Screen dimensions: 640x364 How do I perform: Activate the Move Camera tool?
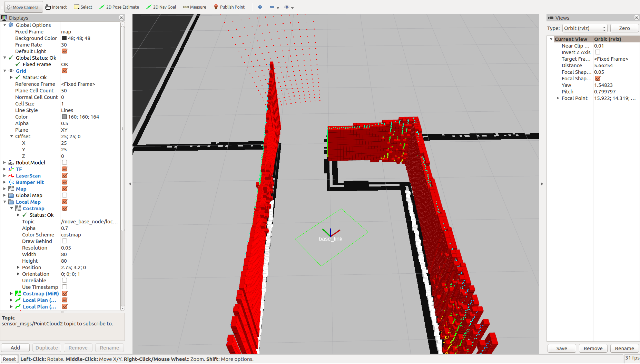pos(23,7)
